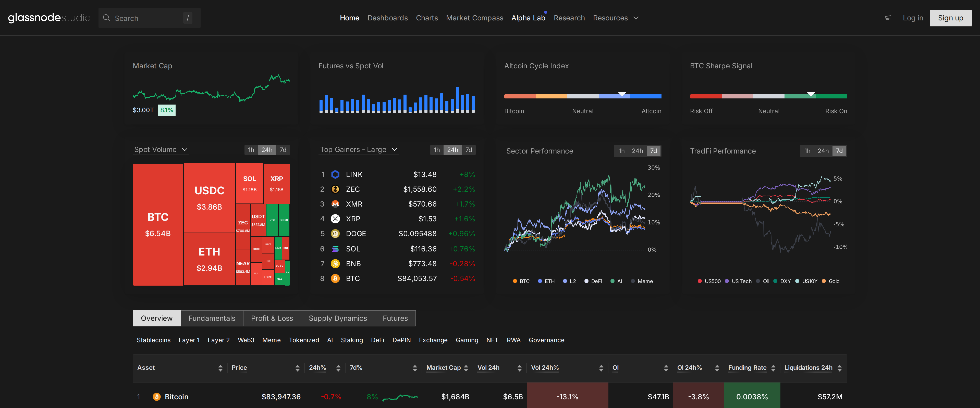Open Market Compass in navigation

click(474, 18)
